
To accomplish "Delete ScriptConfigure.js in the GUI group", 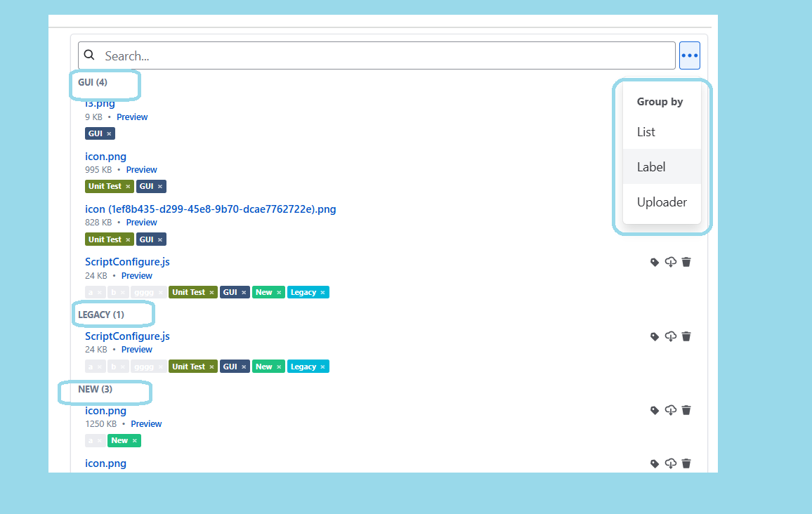I will (686, 262).
